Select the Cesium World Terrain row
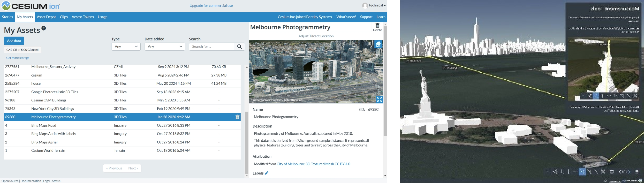 pyautogui.click(x=122, y=151)
